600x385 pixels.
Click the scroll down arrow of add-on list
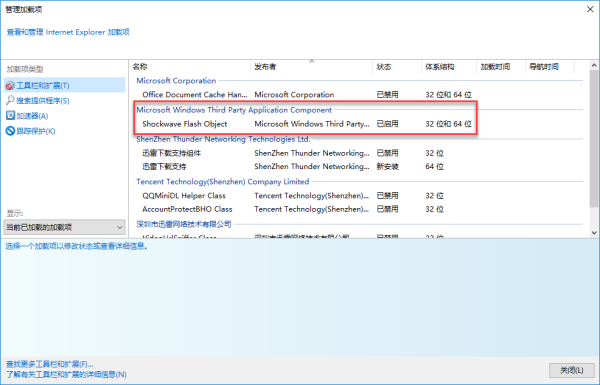click(594, 233)
